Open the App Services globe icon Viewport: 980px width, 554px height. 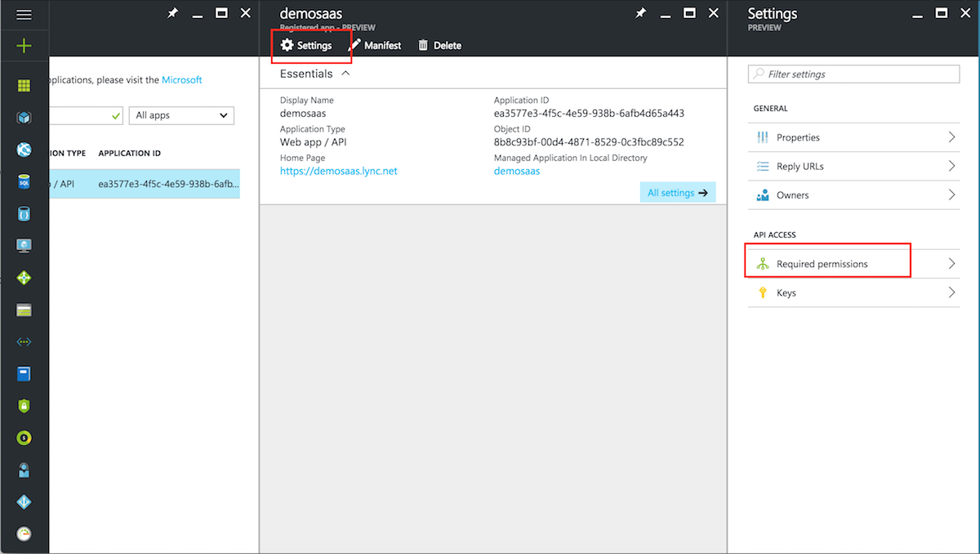pyautogui.click(x=24, y=150)
